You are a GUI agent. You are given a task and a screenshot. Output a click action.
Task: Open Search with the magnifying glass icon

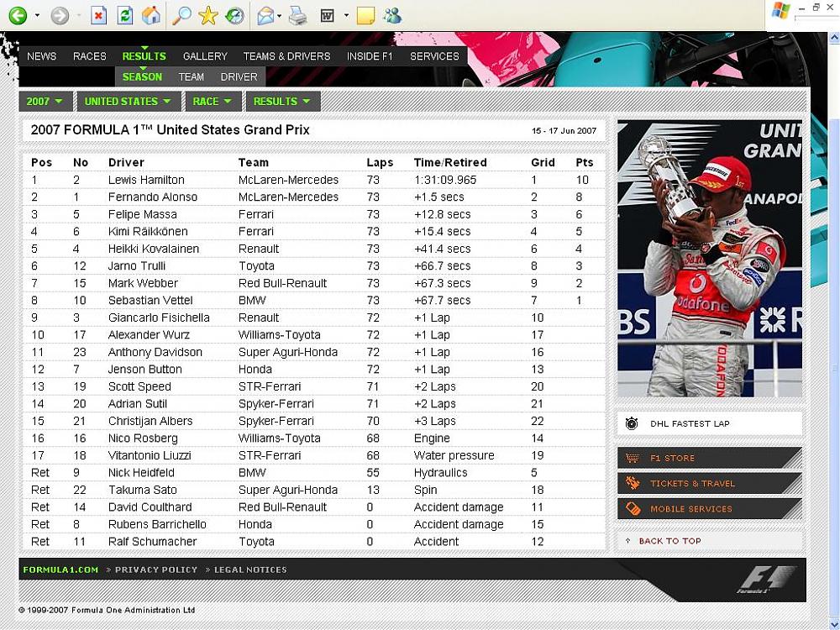point(181,15)
